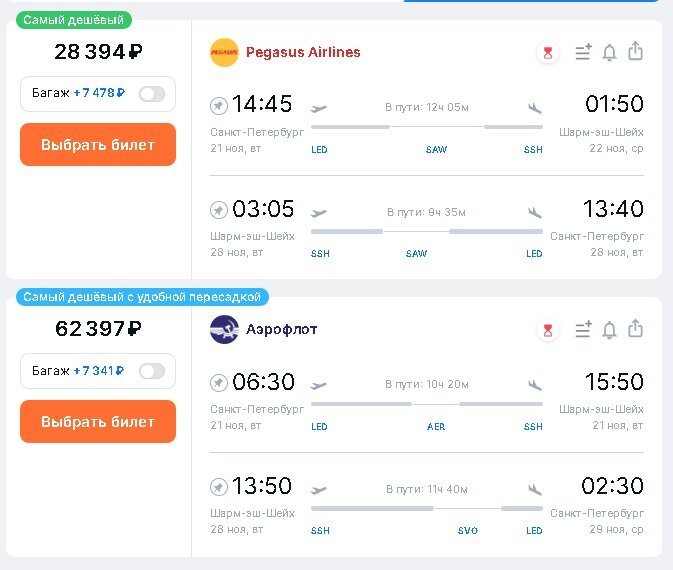Pin the 13:50 Аэрофлот return flight
The height and width of the screenshot is (570, 673).
pyautogui.click(x=218, y=488)
